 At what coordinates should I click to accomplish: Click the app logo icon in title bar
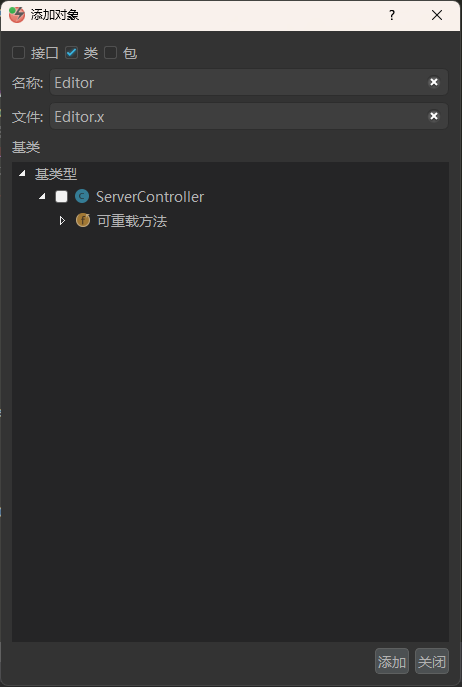pyautogui.click(x=17, y=15)
